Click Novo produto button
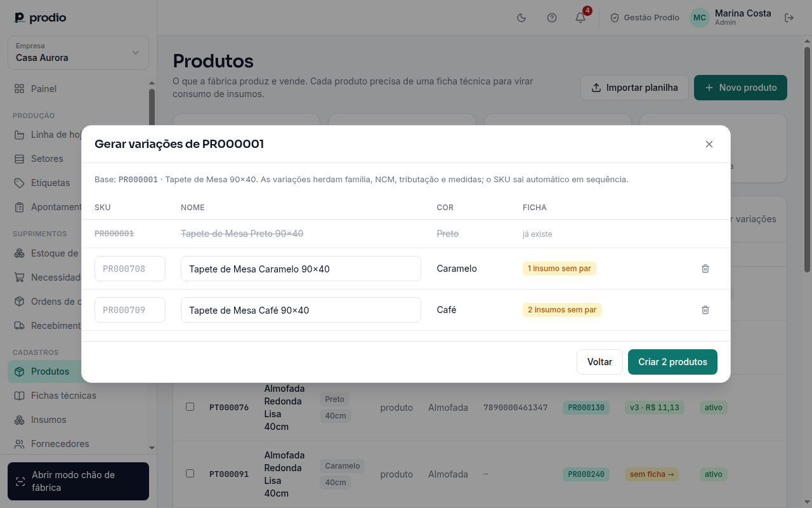This screenshot has width=812, height=508. 740,88
